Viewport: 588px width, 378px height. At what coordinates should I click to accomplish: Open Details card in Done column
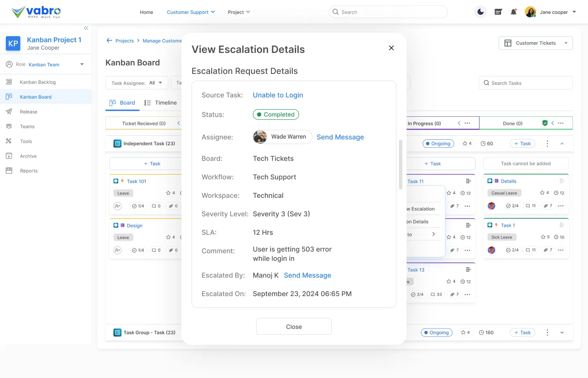508,181
